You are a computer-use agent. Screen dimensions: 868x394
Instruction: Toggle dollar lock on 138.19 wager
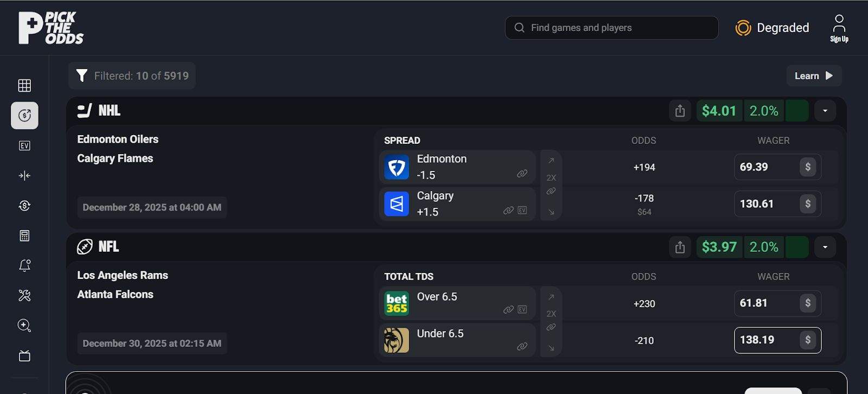[807, 340]
